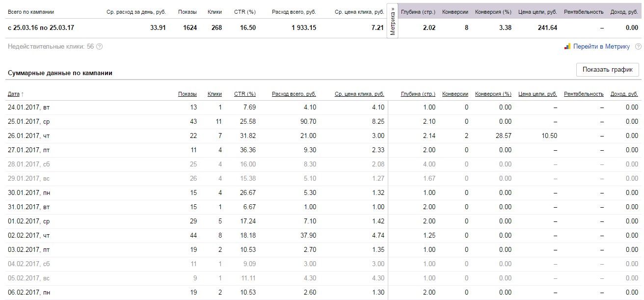The width and height of the screenshot is (644, 300).
Task: Sort by Доход, руб. table header
Action: [x=624, y=94]
